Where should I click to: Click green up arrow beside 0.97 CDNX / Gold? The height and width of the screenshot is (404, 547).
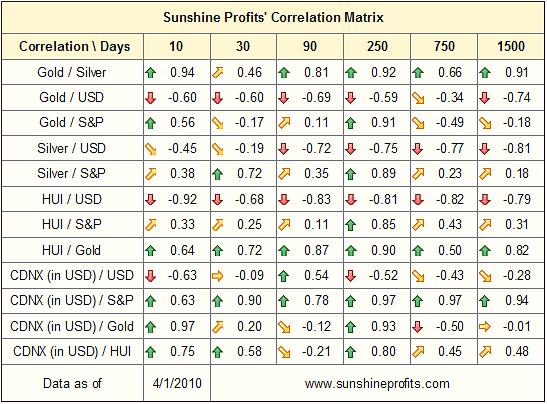[151, 327]
